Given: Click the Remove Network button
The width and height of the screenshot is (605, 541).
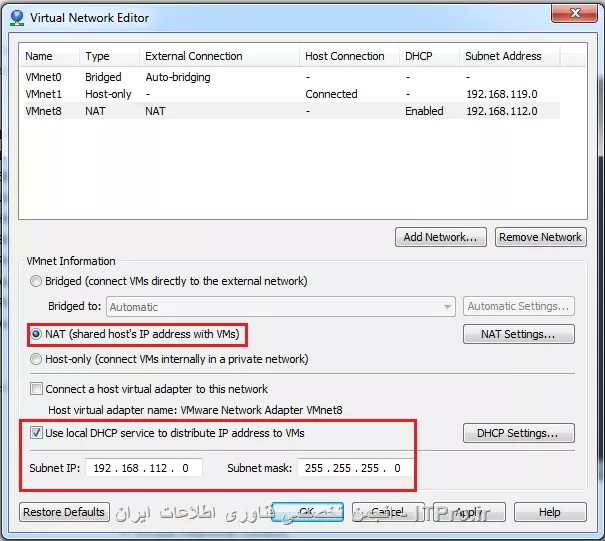Looking at the screenshot, I should tap(541, 237).
